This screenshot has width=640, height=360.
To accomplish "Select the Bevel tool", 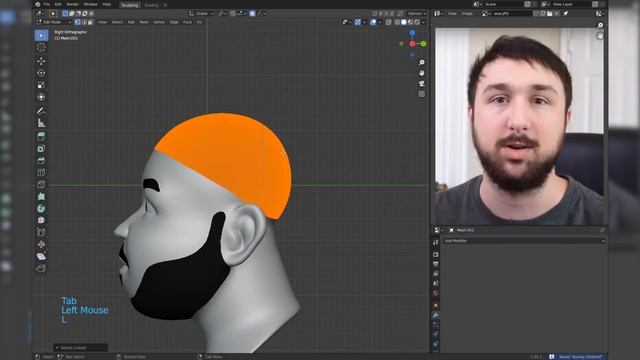I will point(41,161).
